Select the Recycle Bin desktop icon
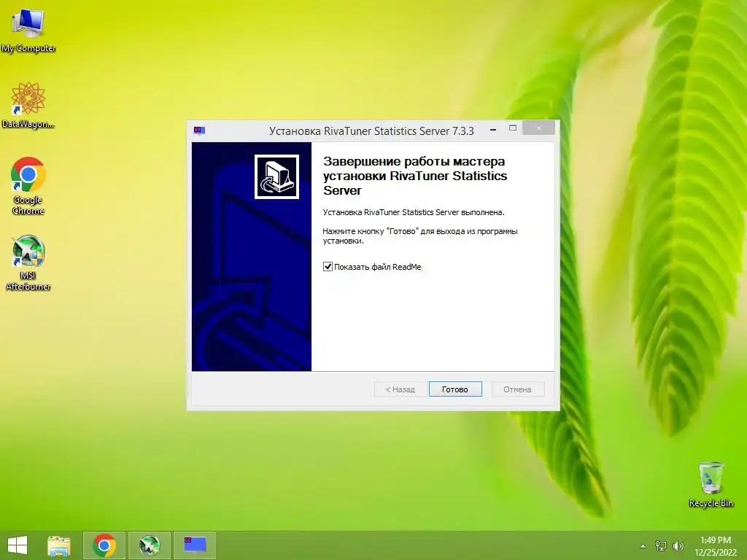 point(711,484)
